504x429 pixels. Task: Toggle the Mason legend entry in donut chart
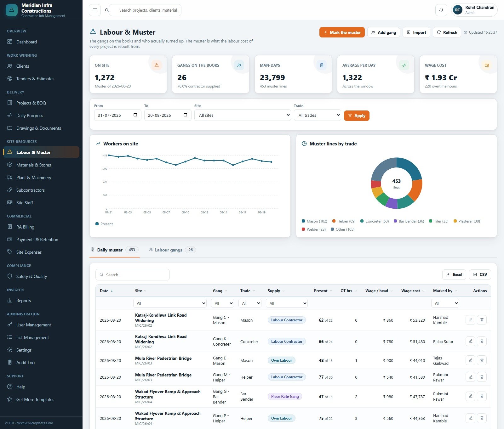tap(314, 221)
